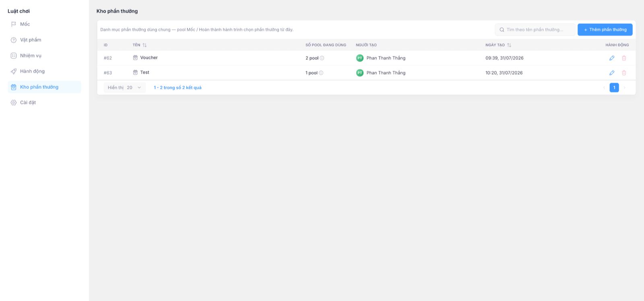Click the Voucher reward name
The width and height of the screenshot is (644, 301).
click(149, 58)
